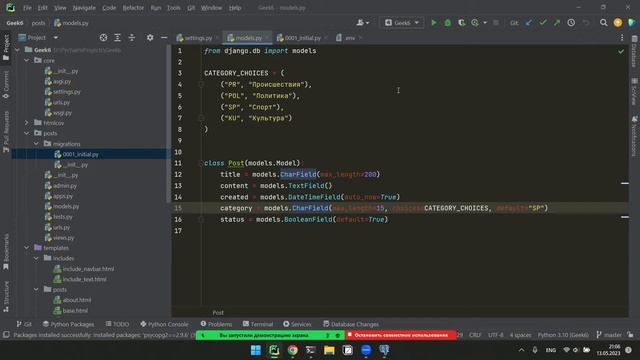Screen dimensions: 640x360
Task: Open the editor tabs more-options menu
Action: coord(622,38)
